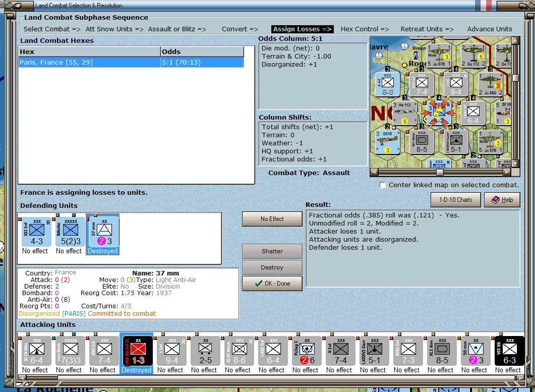The image size is (535, 392).
Task: Select the XXV Inf 7-4 attacking unit
Action: (104, 351)
